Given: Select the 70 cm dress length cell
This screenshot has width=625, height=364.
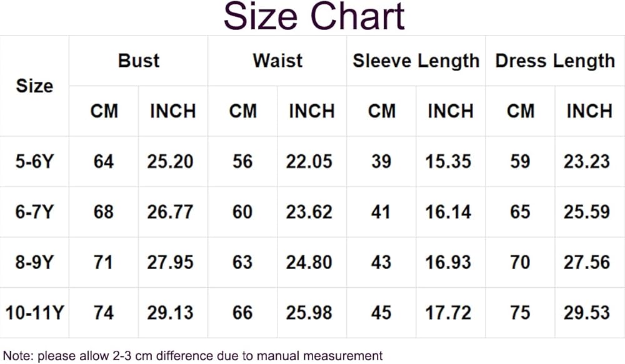Looking at the screenshot, I should [520, 262].
